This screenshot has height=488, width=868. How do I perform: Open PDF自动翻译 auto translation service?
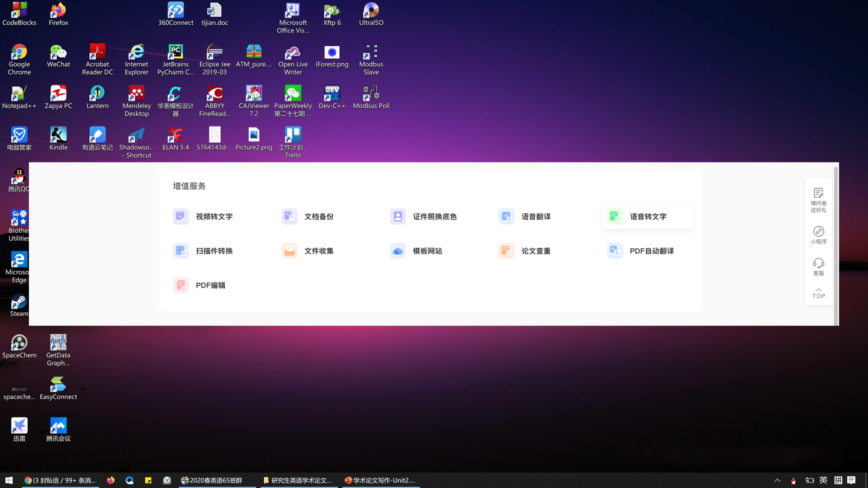pyautogui.click(x=641, y=251)
